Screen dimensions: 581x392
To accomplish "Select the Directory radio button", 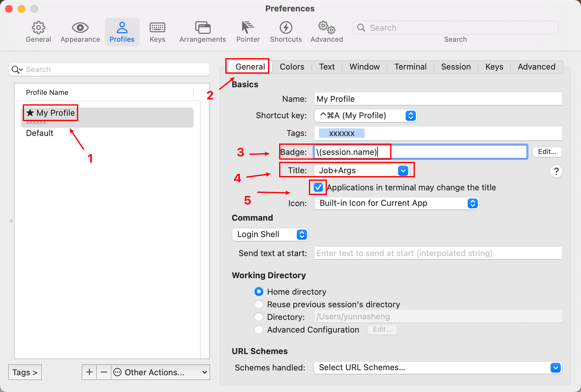I will (x=259, y=317).
